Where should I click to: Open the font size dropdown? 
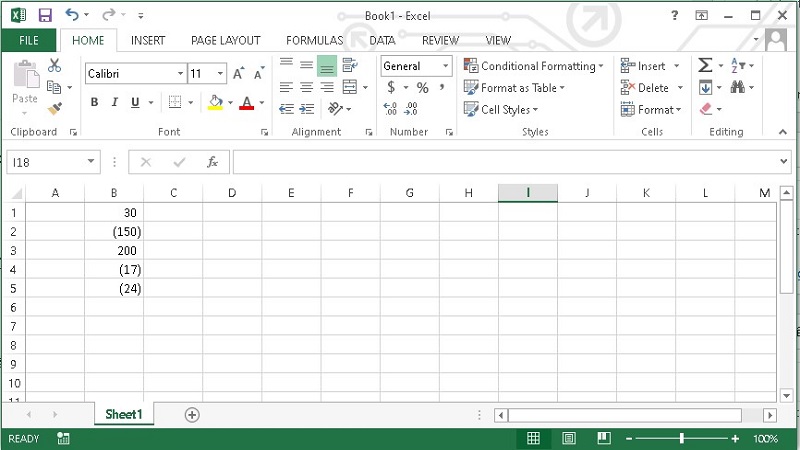[220, 73]
